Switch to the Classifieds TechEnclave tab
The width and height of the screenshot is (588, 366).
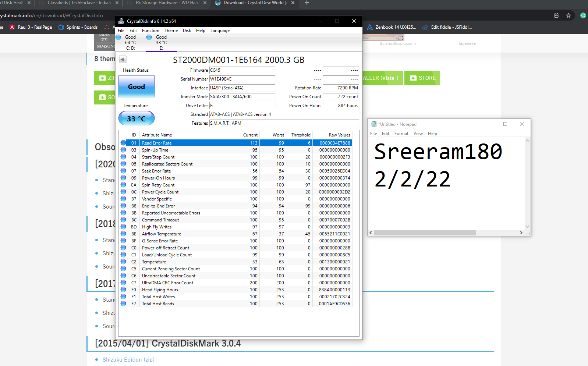79,3
